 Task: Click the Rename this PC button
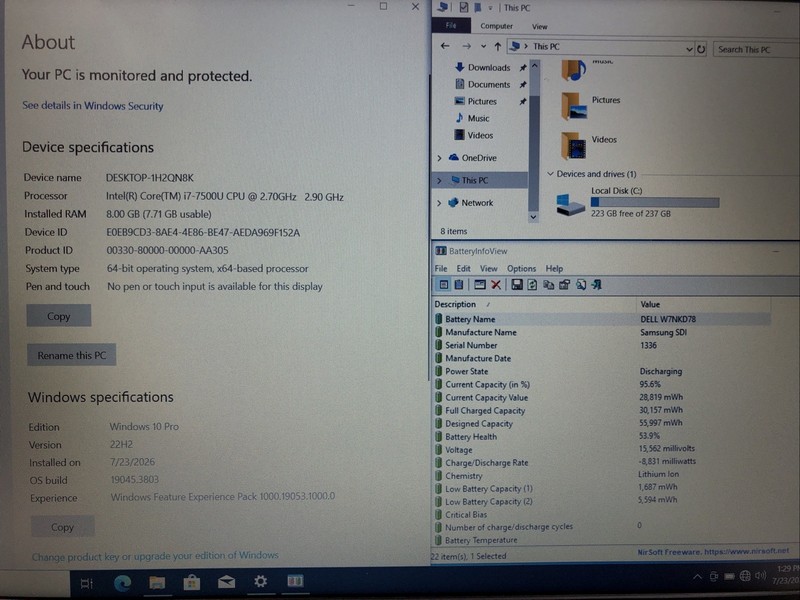pyautogui.click(x=71, y=355)
